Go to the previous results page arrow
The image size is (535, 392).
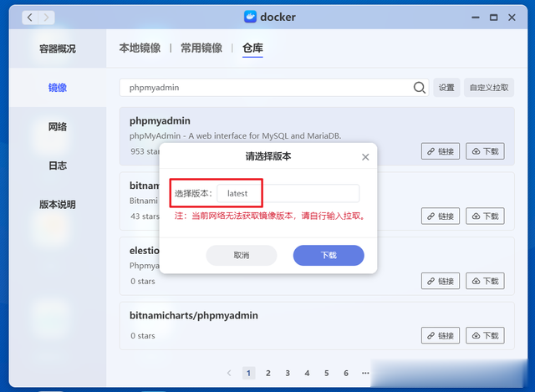[229, 374]
